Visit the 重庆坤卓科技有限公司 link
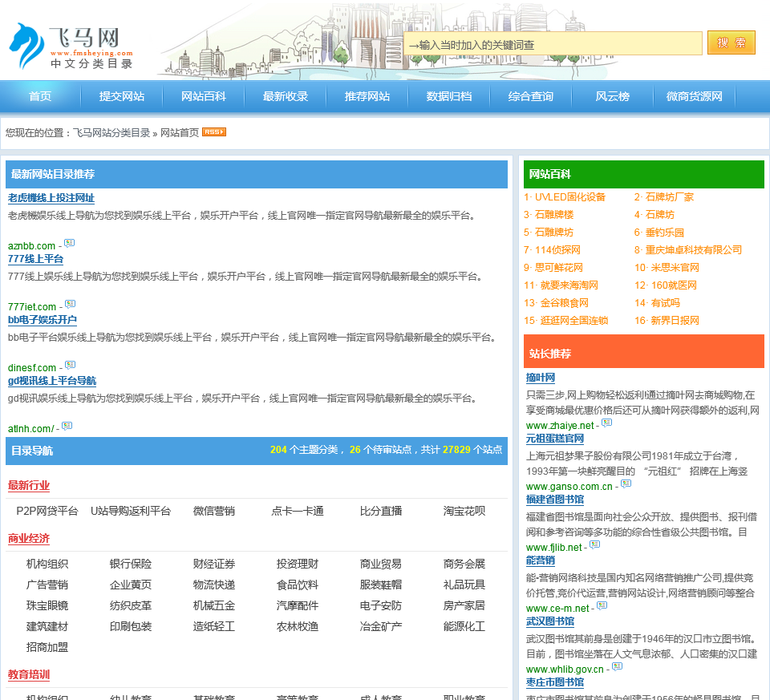This screenshot has width=770, height=700. click(693, 249)
